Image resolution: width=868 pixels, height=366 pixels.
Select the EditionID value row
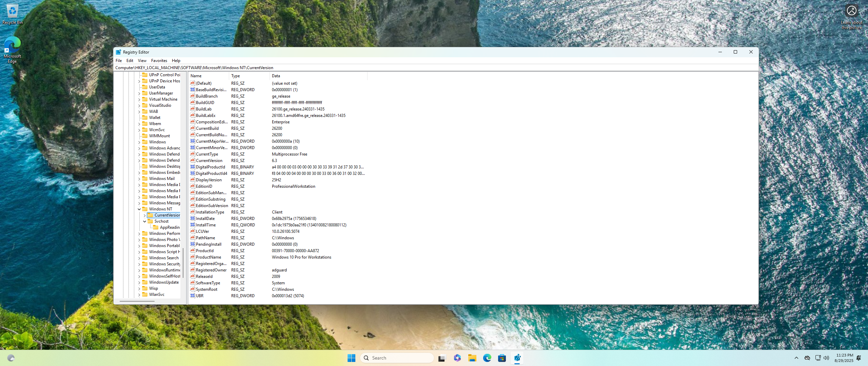(x=278, y=186)
